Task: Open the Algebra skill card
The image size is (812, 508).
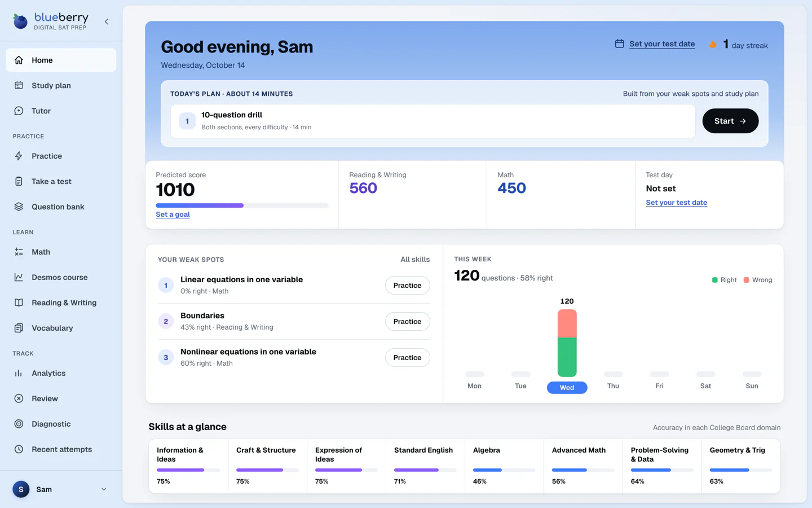Action: point(504,466)
